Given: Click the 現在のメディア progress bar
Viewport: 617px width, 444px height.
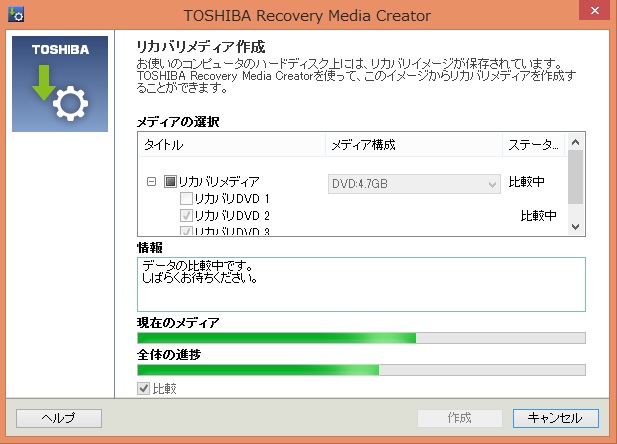Looking at the screenshot, I should tap(360, 338).
